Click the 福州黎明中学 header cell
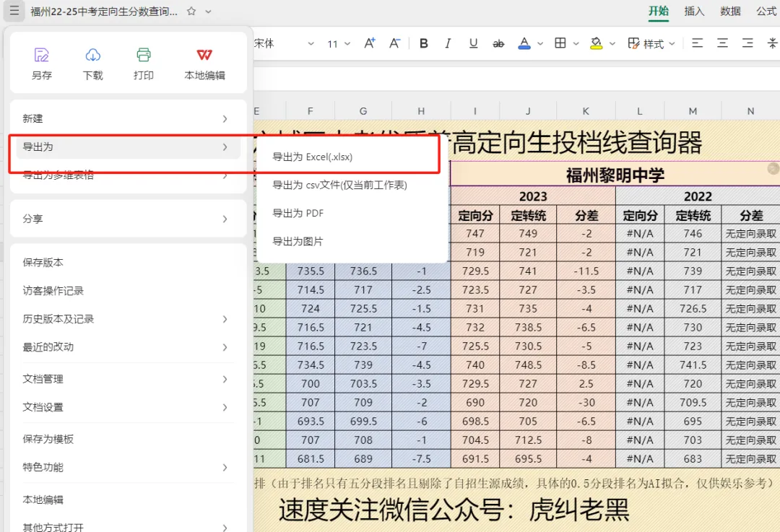This screenshot has height=532, width=780. click(x=615, y=175)
